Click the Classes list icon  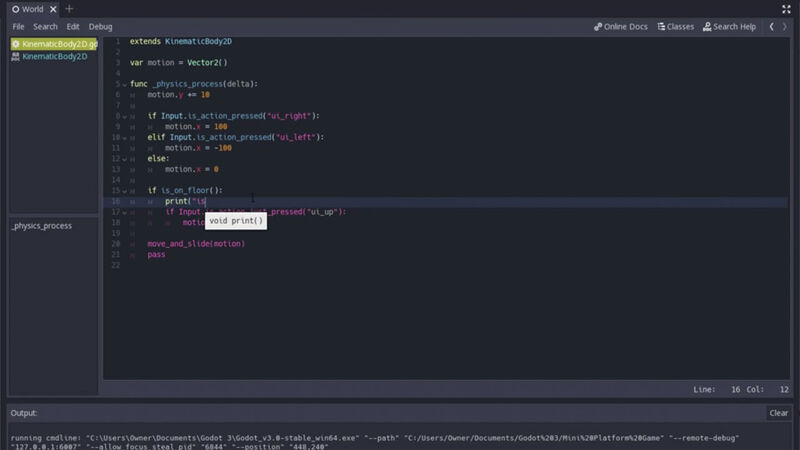tap(661, 27)
